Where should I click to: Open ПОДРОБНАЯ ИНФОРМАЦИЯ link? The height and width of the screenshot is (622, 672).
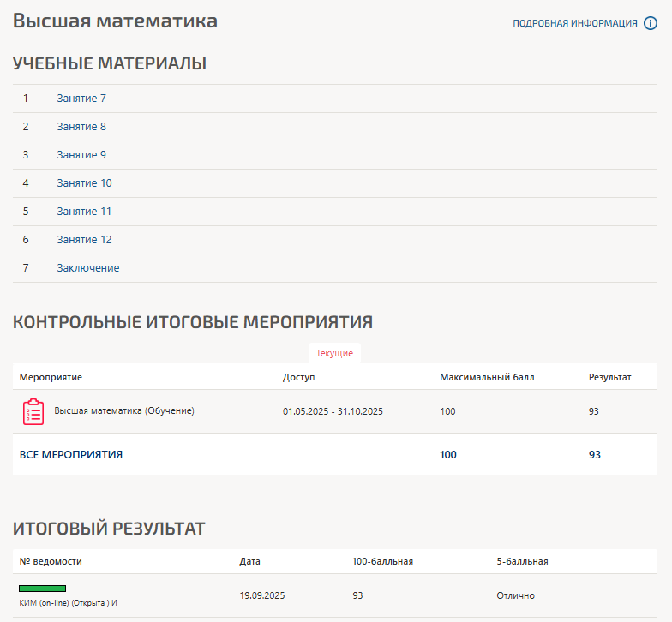click(574, 23)
